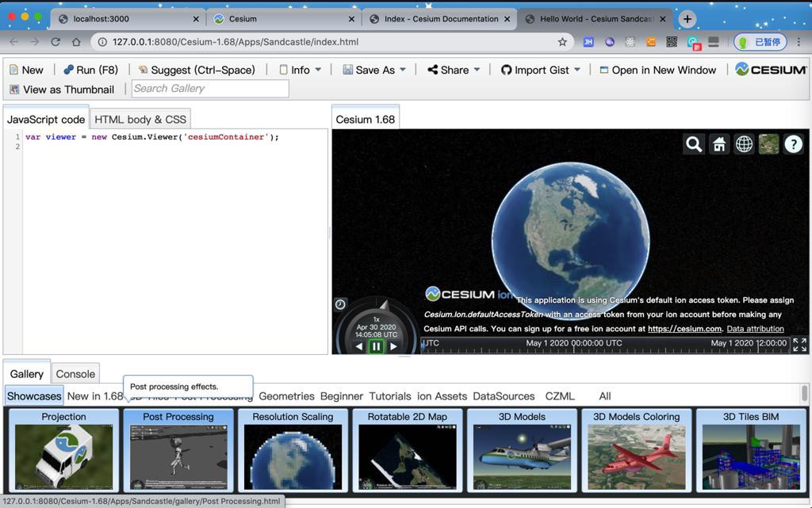Select the Geometries gallery category

point(286,396)
